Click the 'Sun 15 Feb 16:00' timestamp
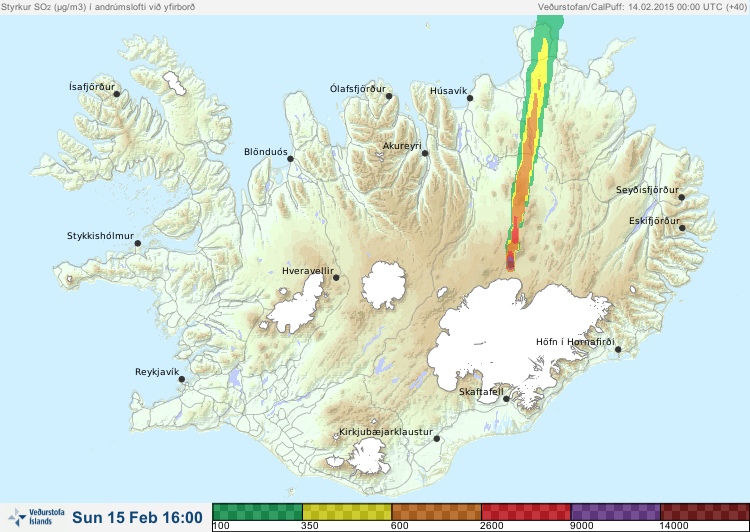The height and width of the screenshot is (532, 750). coord(137,518)
